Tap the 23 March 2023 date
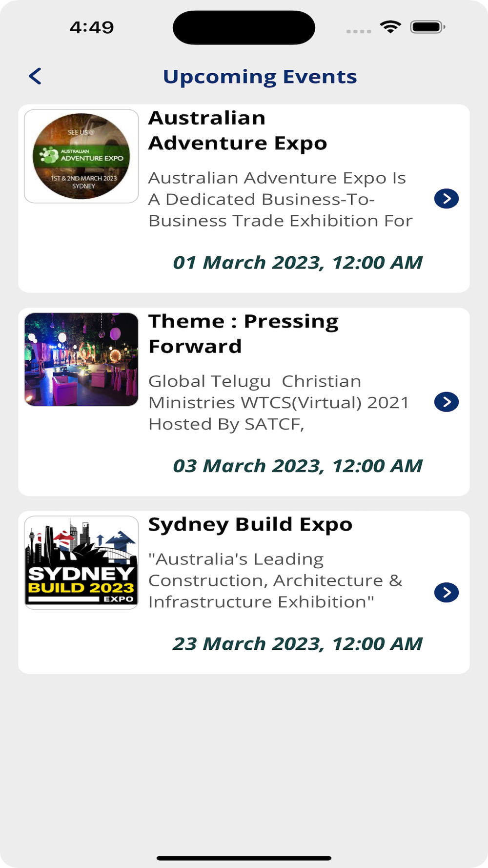 (x=297, y=644)
